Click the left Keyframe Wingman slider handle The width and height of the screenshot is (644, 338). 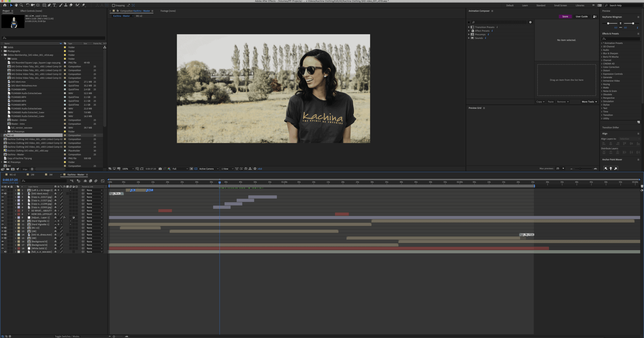608,23
